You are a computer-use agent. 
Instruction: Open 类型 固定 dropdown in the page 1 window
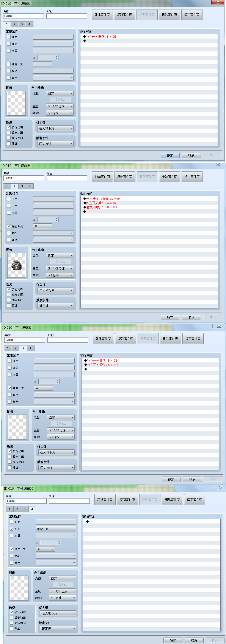[x=60, y=93]
